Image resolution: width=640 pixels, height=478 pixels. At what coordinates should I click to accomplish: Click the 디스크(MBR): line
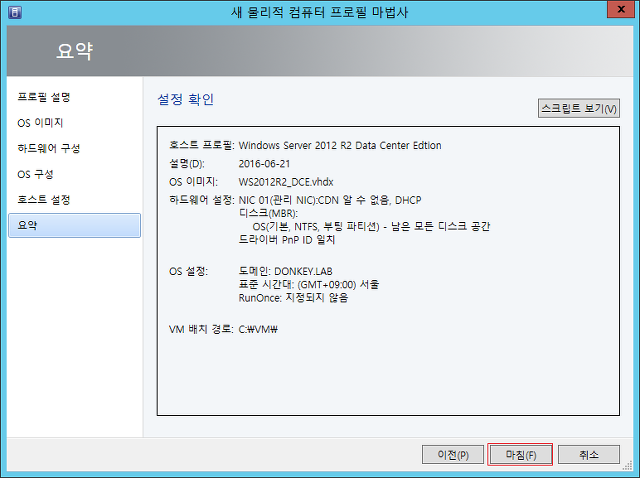tap(268, 213)
